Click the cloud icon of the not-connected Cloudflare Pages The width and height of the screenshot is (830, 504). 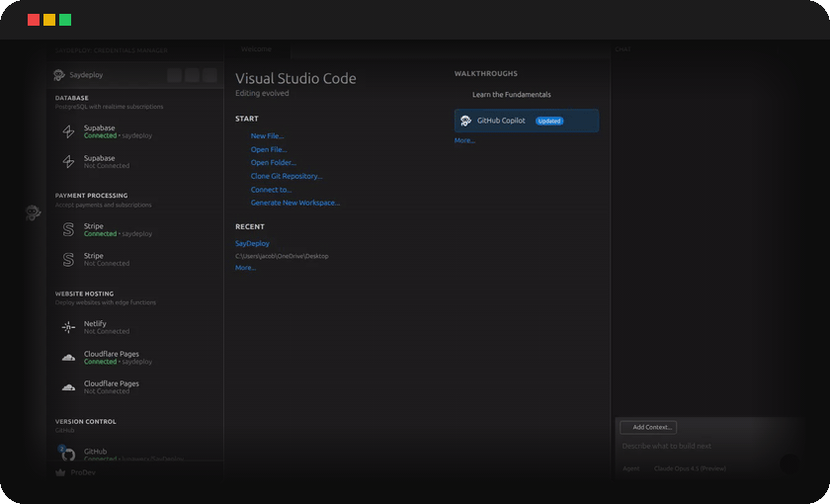point(68,387)
